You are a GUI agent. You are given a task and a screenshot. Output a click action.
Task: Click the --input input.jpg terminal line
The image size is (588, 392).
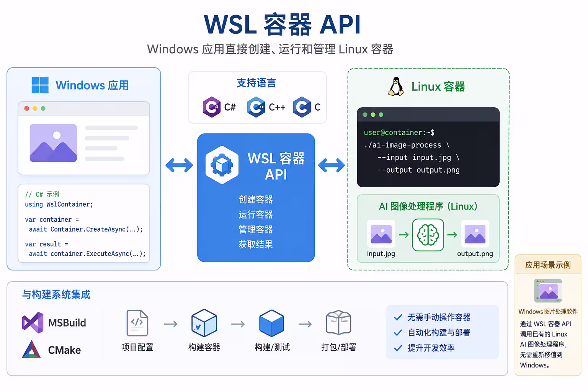(418, 157)
